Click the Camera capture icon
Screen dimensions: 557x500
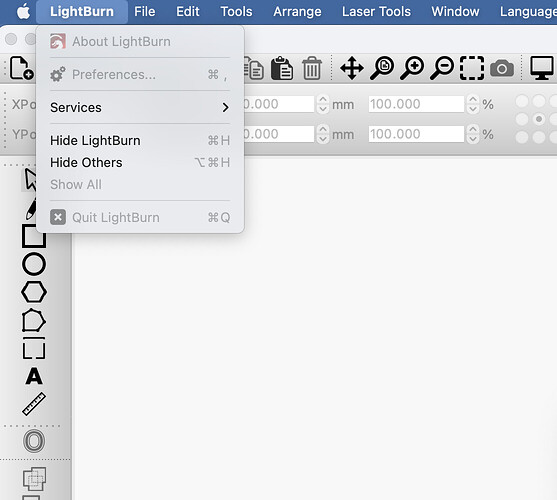coord(502,68)
